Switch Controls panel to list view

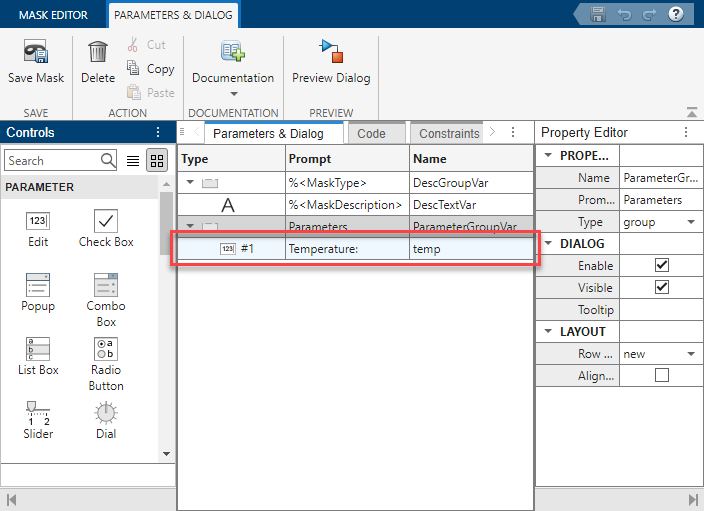coord(134,160)
